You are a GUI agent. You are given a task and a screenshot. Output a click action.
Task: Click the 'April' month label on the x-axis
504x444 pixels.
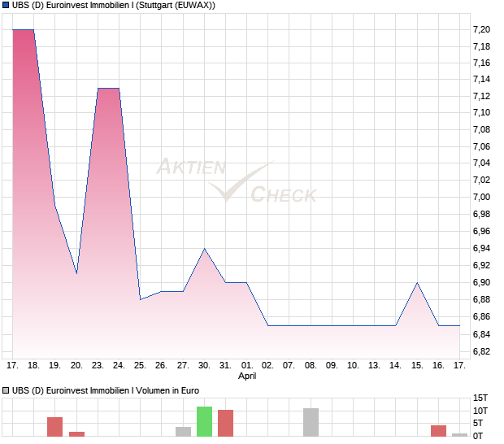(247, 376)
